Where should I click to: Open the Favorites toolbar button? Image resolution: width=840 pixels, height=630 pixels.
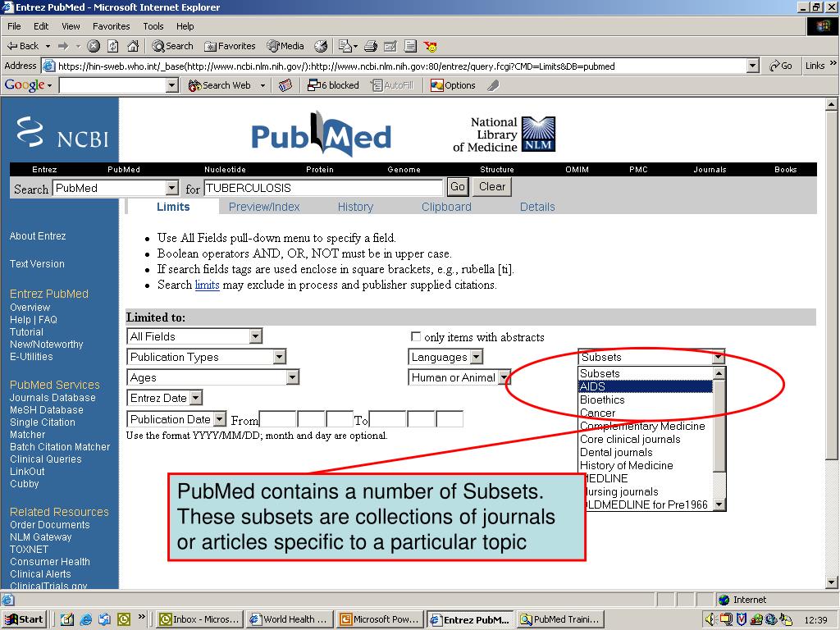pos(230,46)
